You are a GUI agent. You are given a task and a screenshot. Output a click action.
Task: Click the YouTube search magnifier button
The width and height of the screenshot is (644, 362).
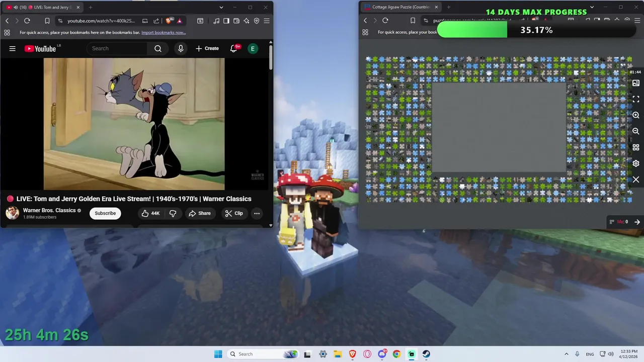[x=158, y=48]
